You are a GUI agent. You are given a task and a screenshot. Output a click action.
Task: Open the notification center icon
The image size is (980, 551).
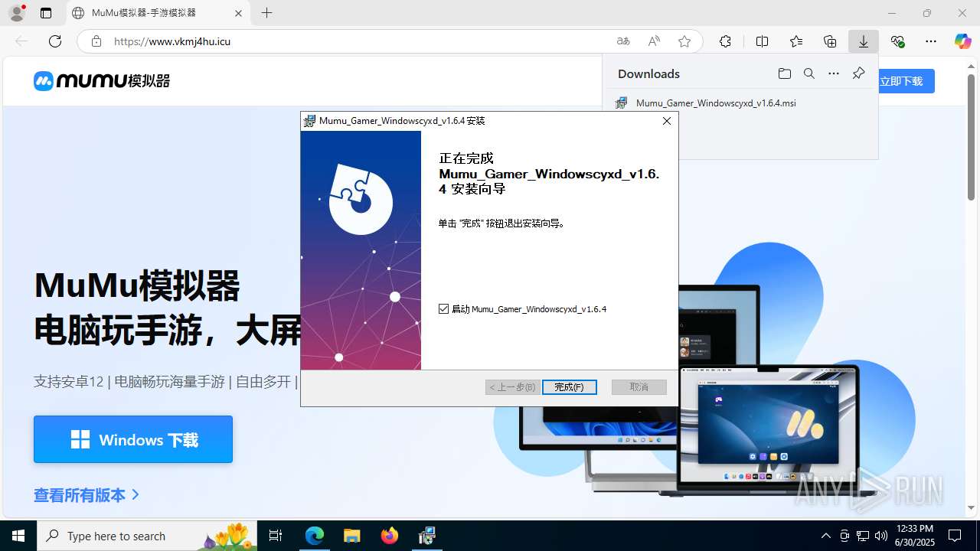[955, 536]
